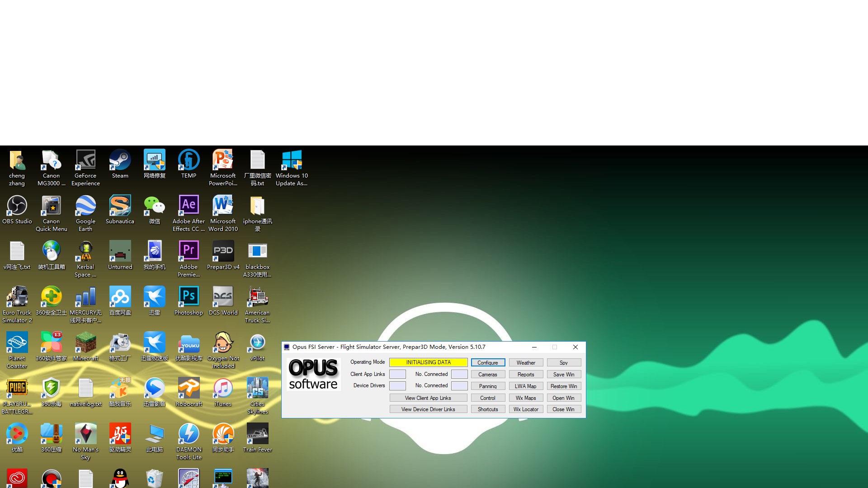Click the Weather button in Opus FSI
Screen dimensions: 868x488
tap(525, 362)
